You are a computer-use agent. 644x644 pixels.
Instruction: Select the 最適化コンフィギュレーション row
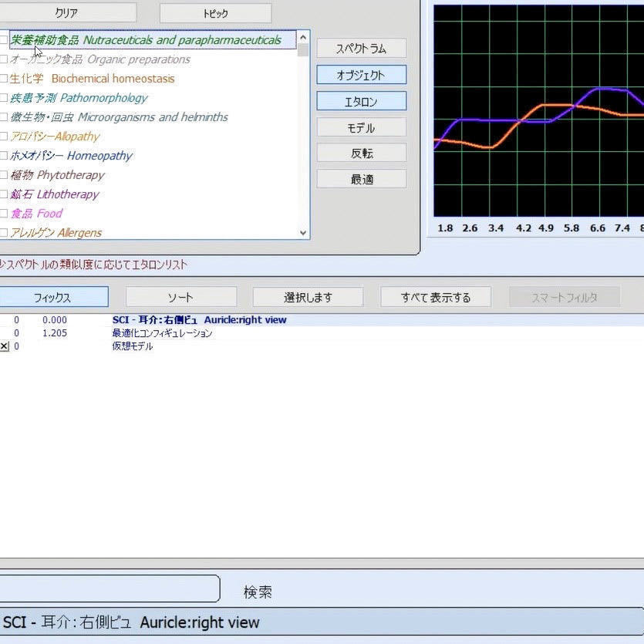click(322, 333)
